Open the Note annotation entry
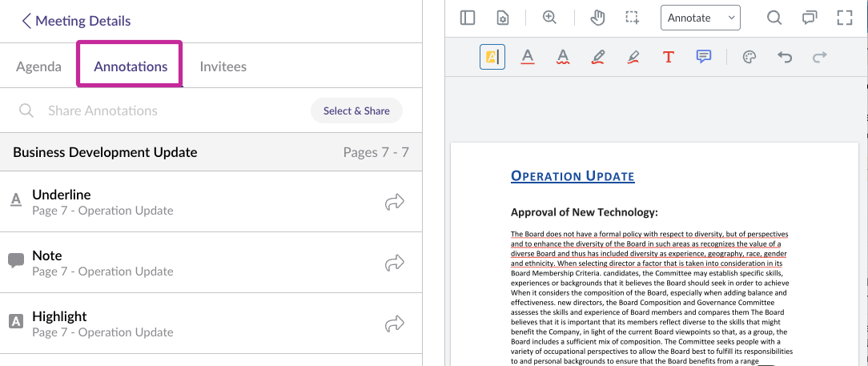Viewport: 868px width, 366px height. [211, 263]
